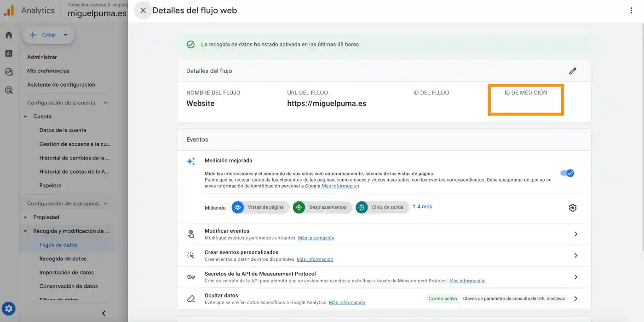Open the Home icon in left rail
The height and width of the screenshot is (322, 644).
[x=9, y=35]
